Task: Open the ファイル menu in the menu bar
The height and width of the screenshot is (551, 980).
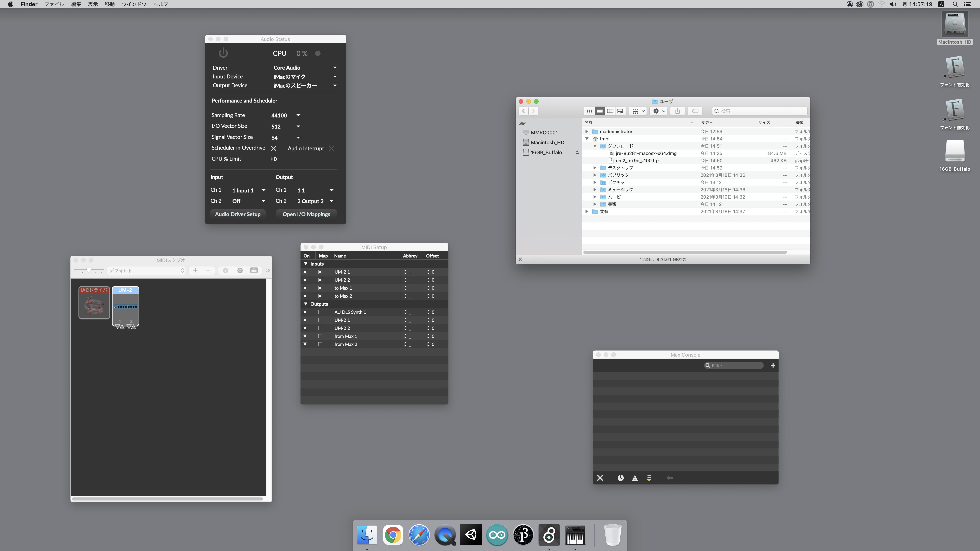Action: tap(54, 4)
